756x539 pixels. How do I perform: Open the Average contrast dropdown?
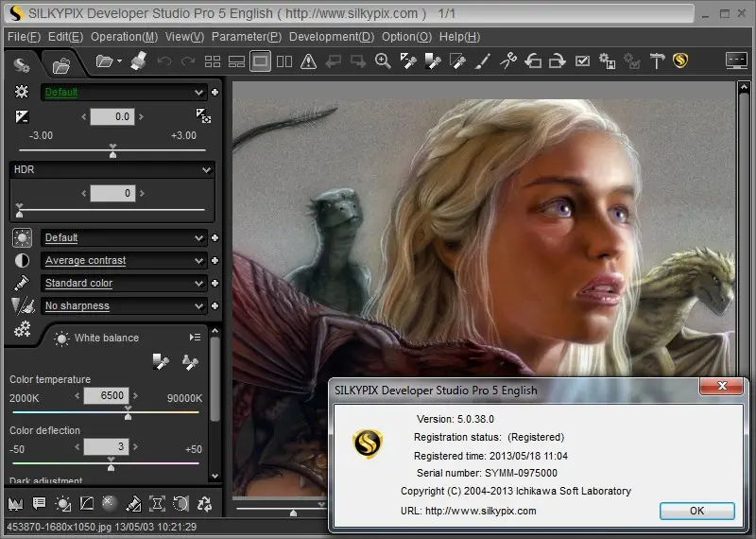coord(123,260)
